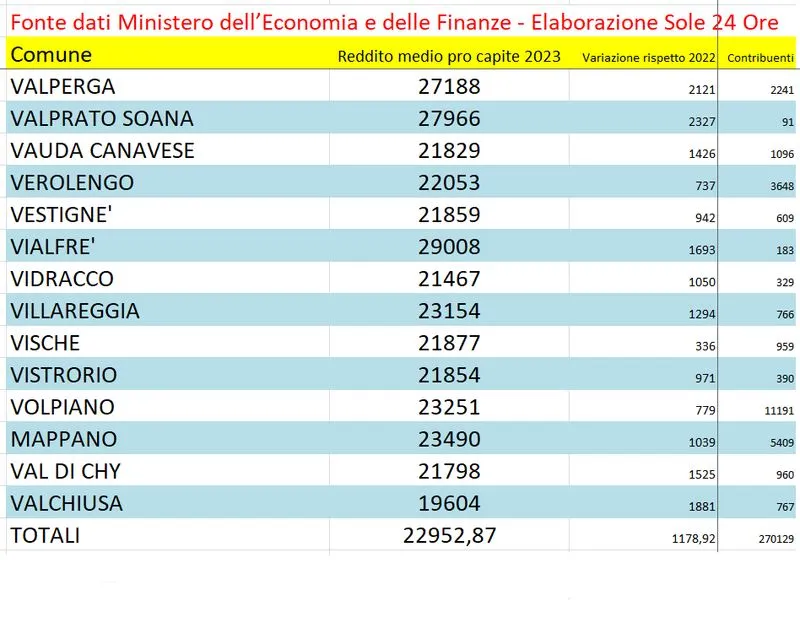Select VOLPIANO contribuenti value 11191
The height and width of the screenshot is (629, 800).
776,410
